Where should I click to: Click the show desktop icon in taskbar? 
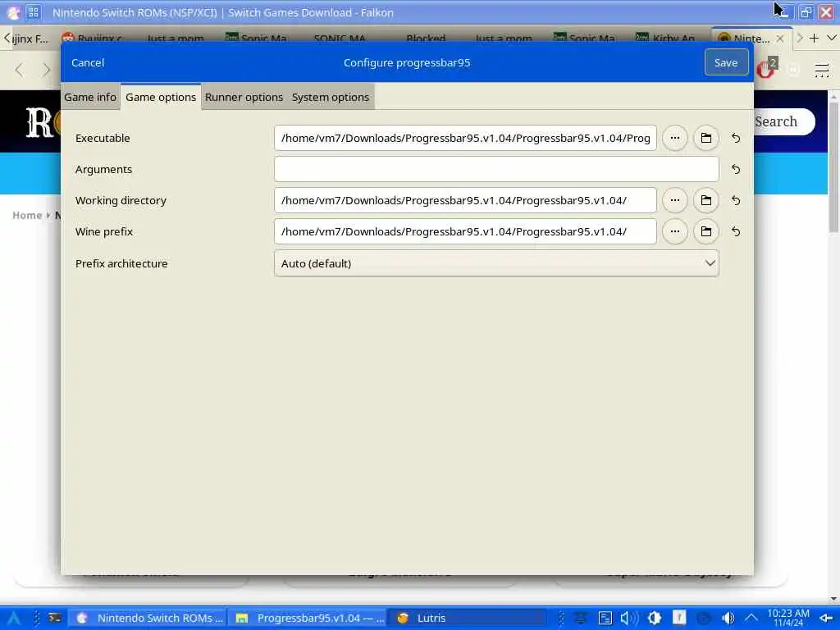click(x=827, y=619)
